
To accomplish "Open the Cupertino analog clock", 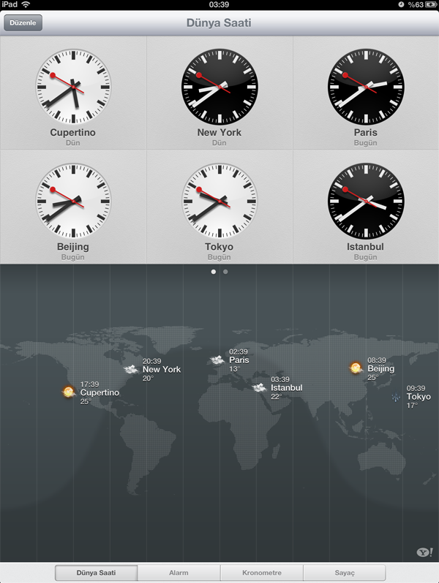I will point(73,87).
